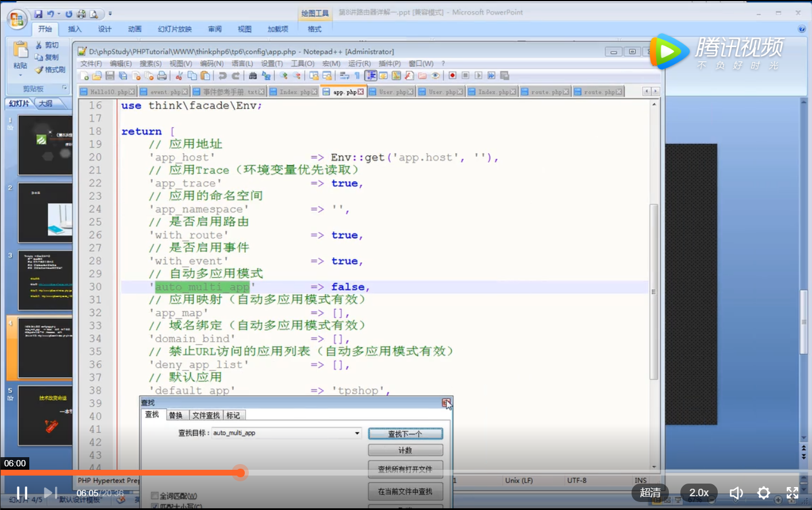This screenshot has width=812, height=510.
Task: Open the 插件(P) menu in Notepad++
Action: point(389,63)
